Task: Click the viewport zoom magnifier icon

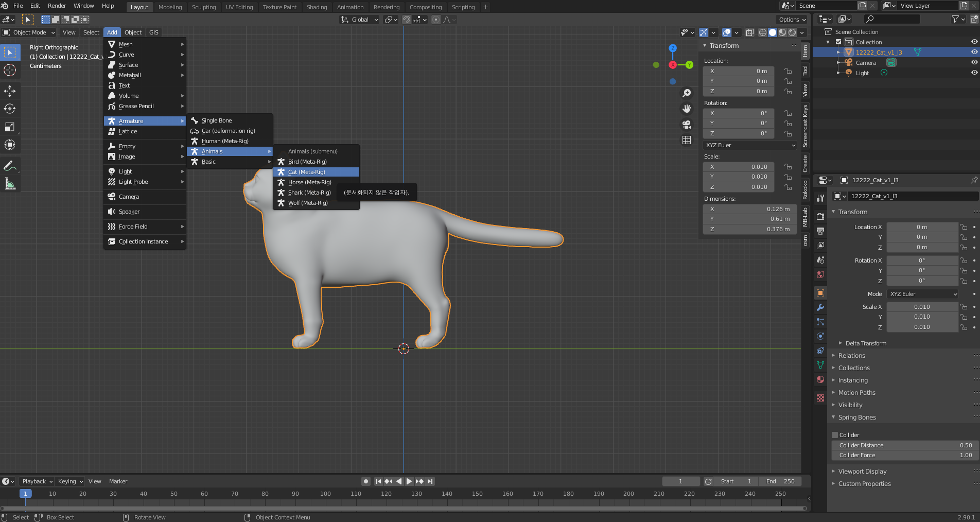Action: coord(687,93)
